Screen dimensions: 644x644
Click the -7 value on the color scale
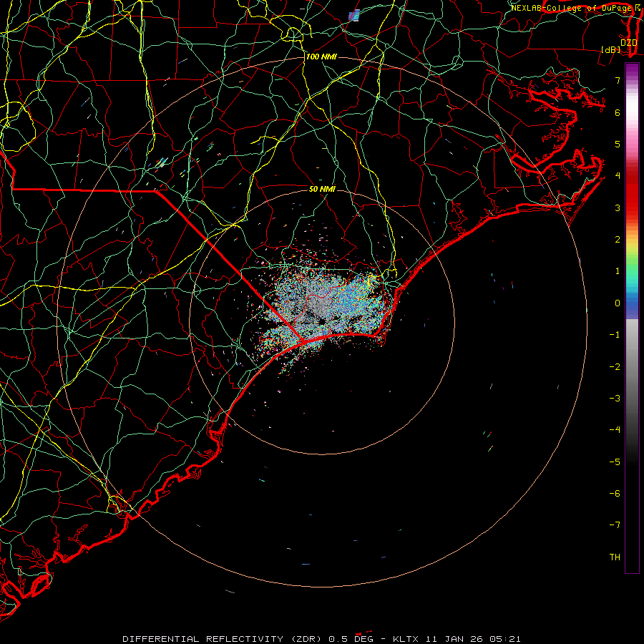[x=615, y=525]
